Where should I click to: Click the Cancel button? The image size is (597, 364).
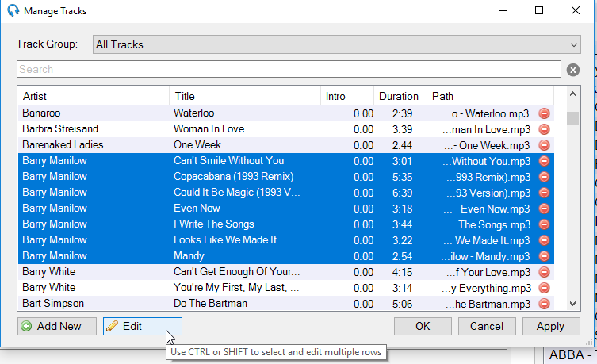[486, 326]
